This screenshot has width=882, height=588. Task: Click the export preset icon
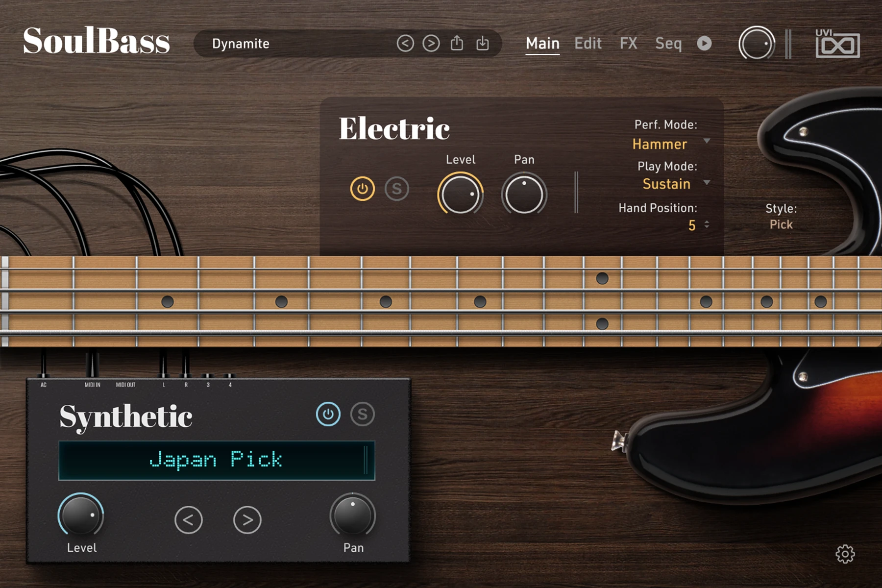click(x=457, y=43)
